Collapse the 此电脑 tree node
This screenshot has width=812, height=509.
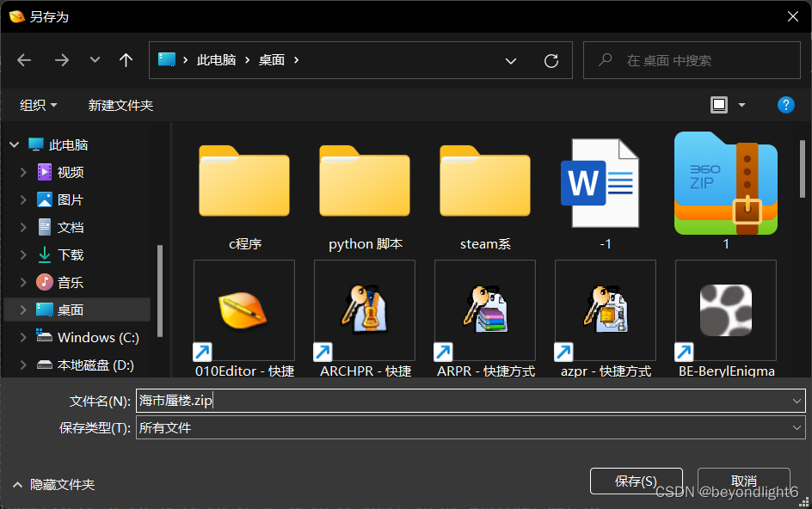coord(15,145)
